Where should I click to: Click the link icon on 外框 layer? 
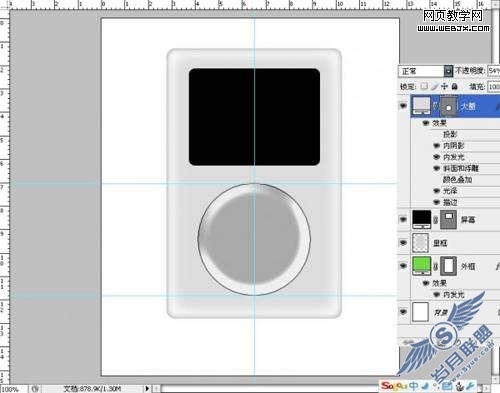pos(435,266)
